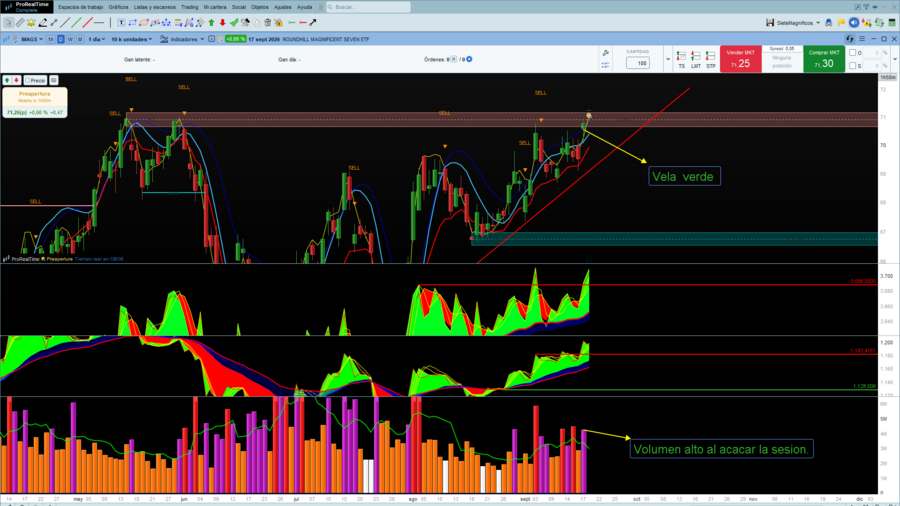Open the calculator icon in the top toolbar
The width and height of the screenshot is (900, 506).
(x=891, y=23)
